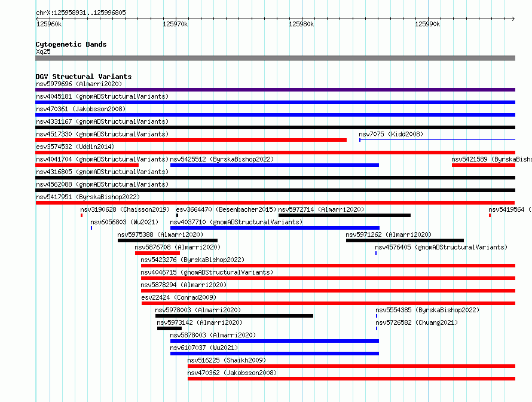Image resolution: width=532 pixels, height=402 pixels.
Task: Select the nsv4037710 (gnomADStructuralVariants) blue bar
Action: (x=275, y=228)
